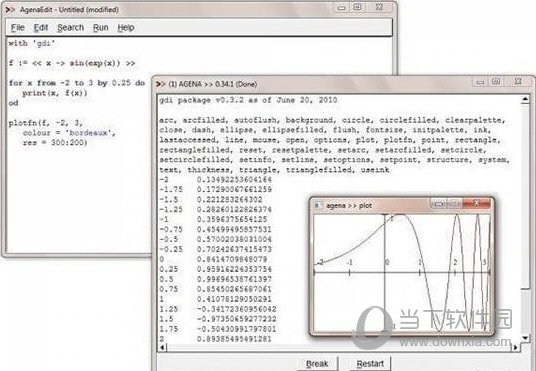Close the AGENA output window

coord(518,81)
